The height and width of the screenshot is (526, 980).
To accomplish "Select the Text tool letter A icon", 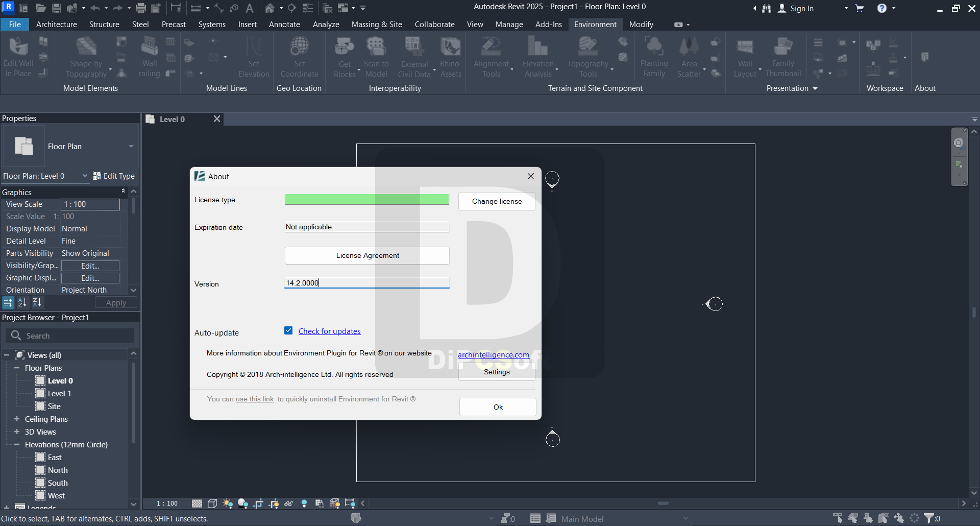I will (x=250, y=8).
